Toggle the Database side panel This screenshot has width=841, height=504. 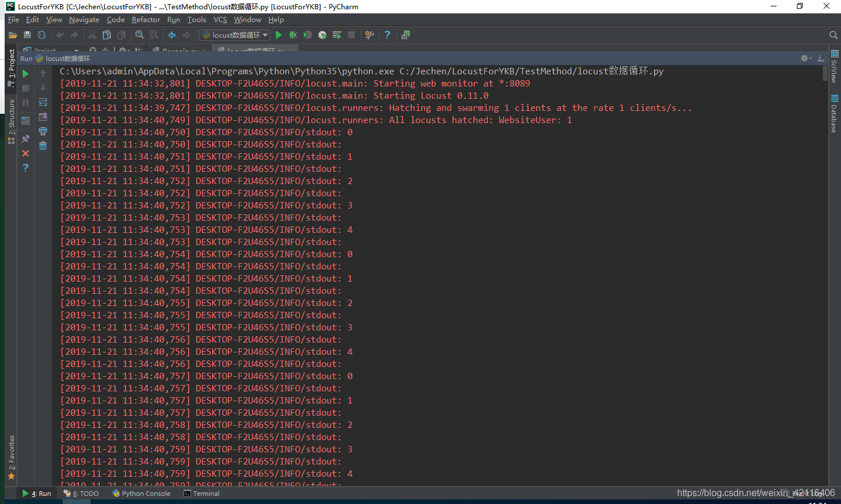(834, 114)
